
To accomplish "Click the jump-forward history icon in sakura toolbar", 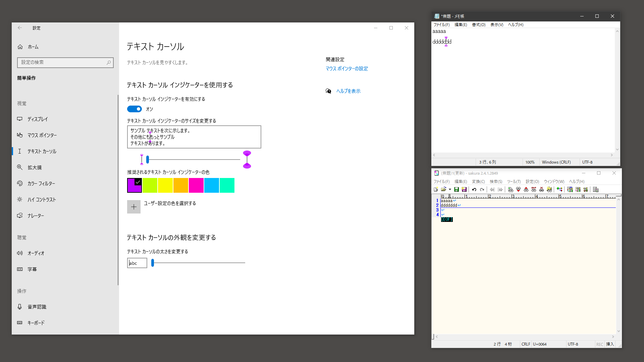I will pos(500,189).
